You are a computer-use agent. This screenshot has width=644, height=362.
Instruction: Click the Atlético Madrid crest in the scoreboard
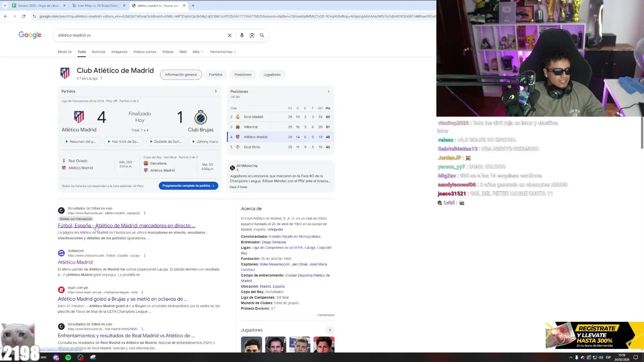coord(79,117)
